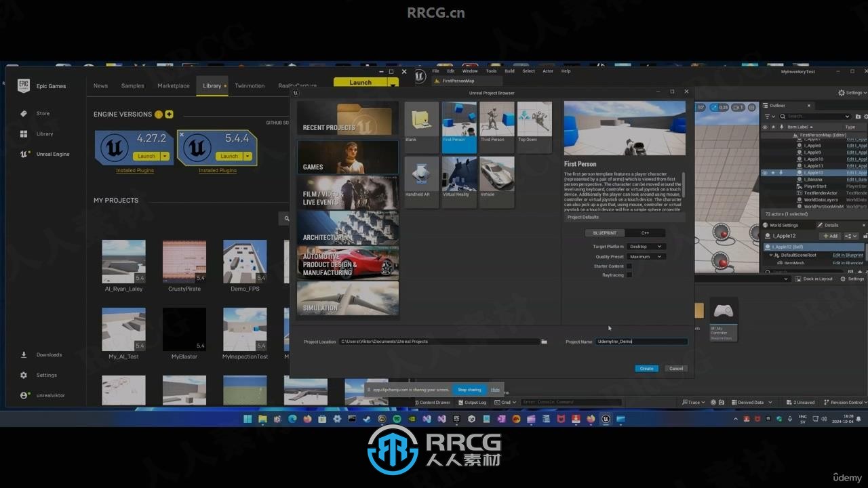Choose Automotive Product Design & Manufacturing category

click(x=347, y=263)
